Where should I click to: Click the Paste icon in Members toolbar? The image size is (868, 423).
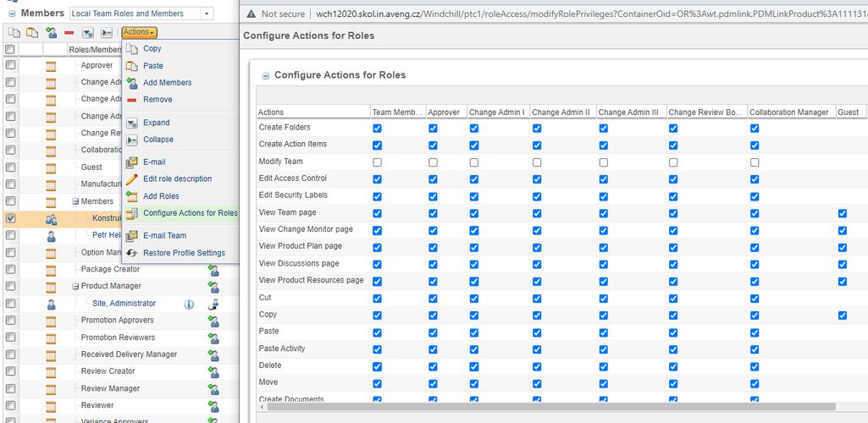pos(32,32)
